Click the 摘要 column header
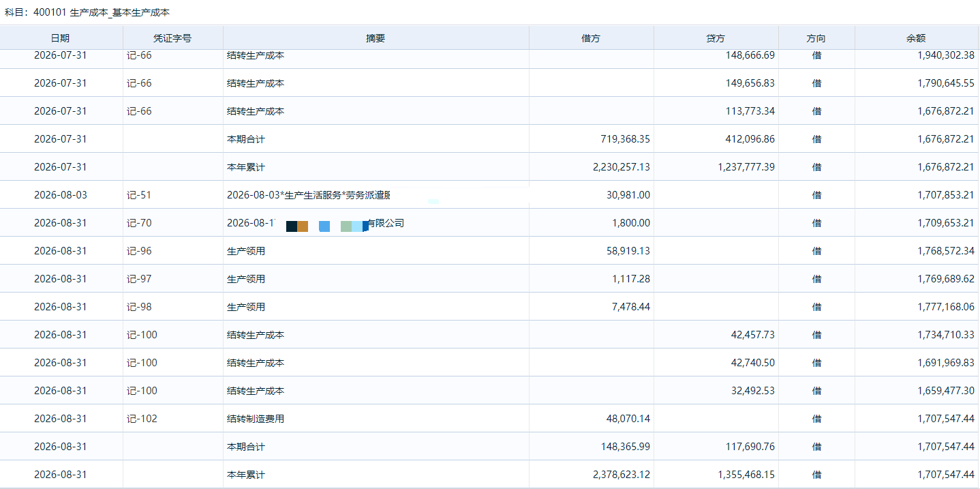980x489 pixels. (376, 38)
